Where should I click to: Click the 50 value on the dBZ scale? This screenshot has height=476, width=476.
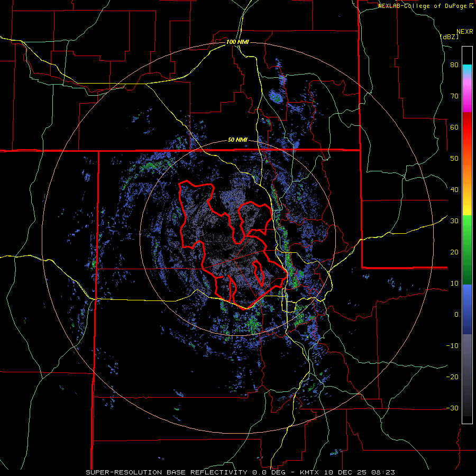[x=454, y=159]
